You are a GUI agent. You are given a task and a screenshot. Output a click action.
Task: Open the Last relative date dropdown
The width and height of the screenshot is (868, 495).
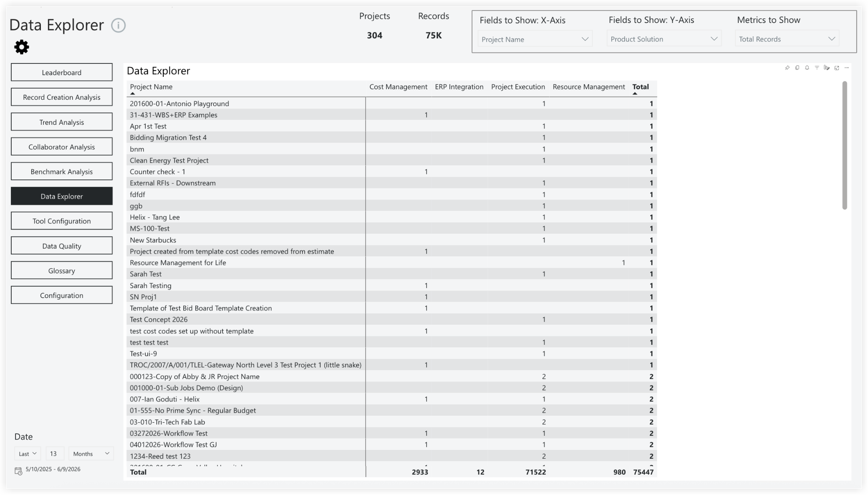coord(28,454)
